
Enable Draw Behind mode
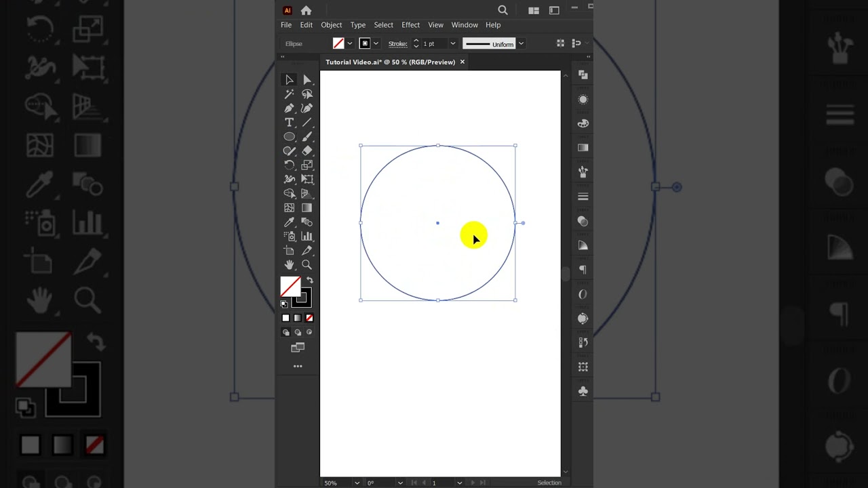(298, 332)
